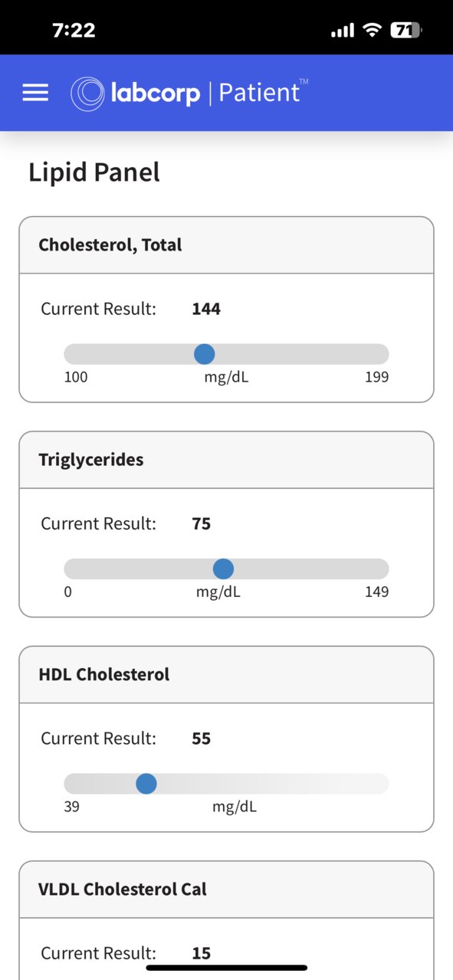Tap the Cholesterol result value 144
Screen dimensions: 453x980
206,309
